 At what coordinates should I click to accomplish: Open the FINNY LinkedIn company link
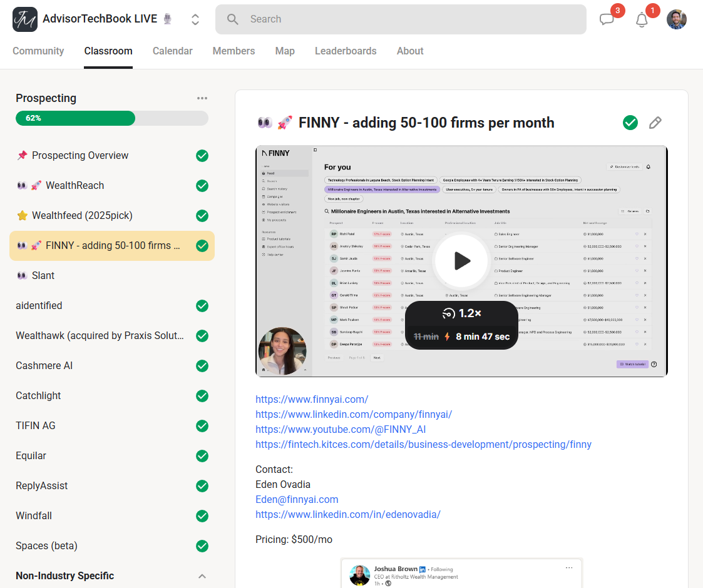click(354, 415)
